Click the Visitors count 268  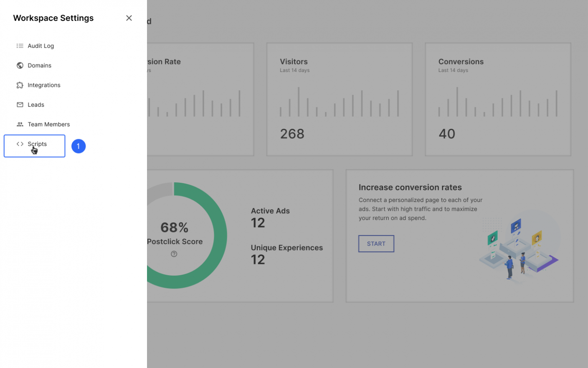[x=292, y=133]
